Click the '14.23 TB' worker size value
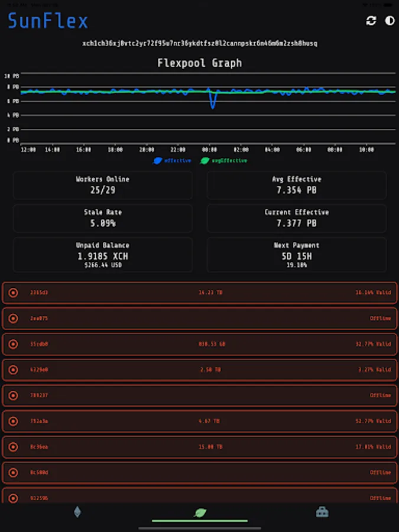 pos(210,293)
